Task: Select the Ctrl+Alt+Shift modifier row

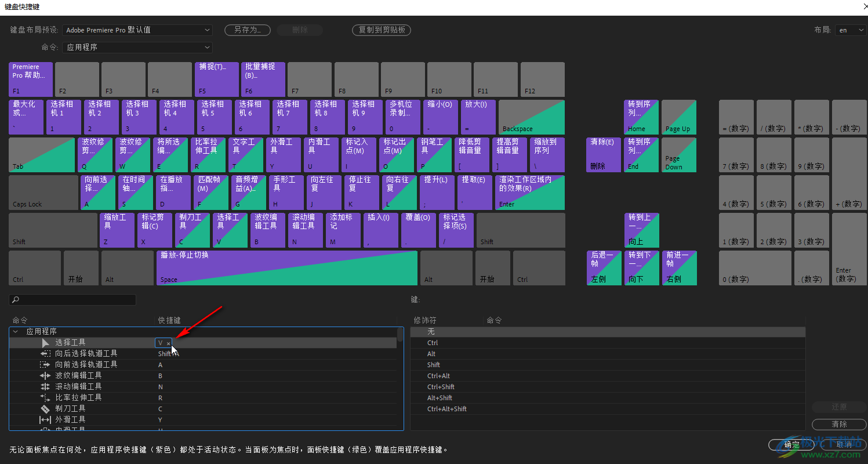Action: click(x=608, y=409)
